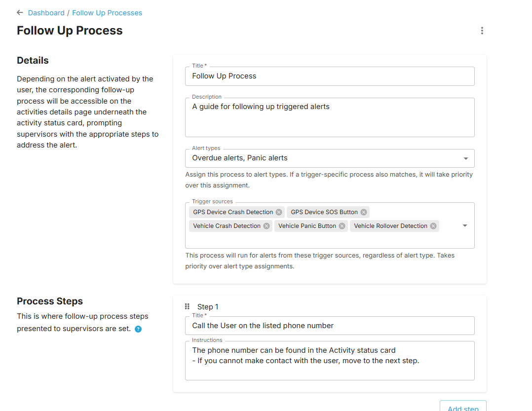Open Follow Up Processes breadcrumb link

coord(107,13)
